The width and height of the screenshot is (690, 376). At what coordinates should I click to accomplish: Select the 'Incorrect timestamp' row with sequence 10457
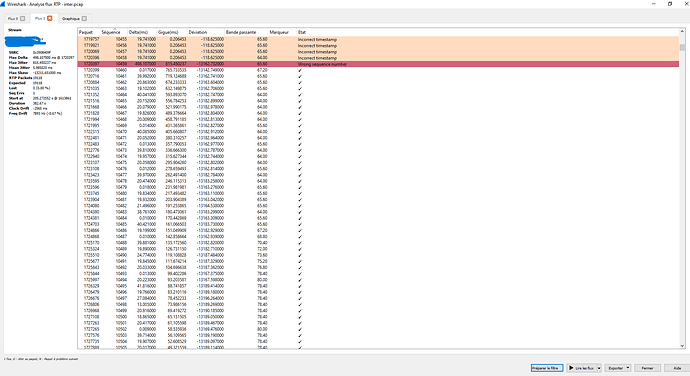[x=378, y=52]
